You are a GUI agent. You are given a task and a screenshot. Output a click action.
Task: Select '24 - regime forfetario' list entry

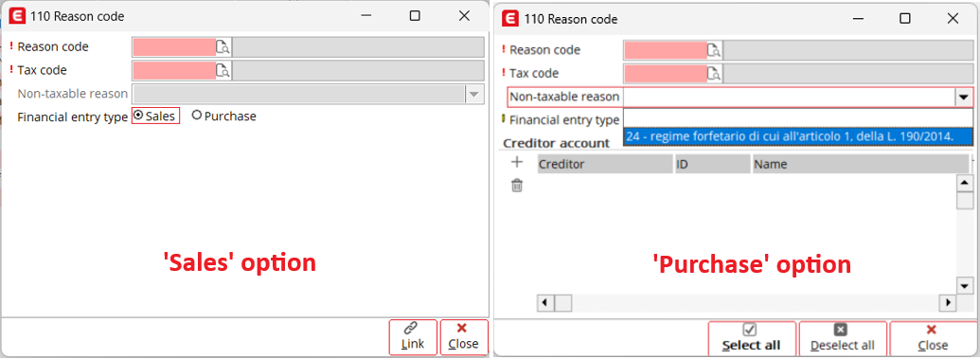(x=798, y=136)
